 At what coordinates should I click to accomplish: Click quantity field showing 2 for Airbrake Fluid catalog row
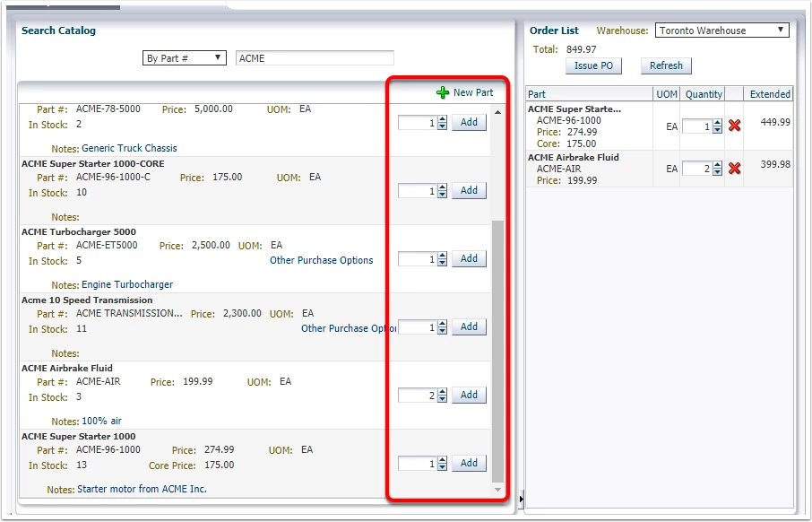click(x=418, y=396)
